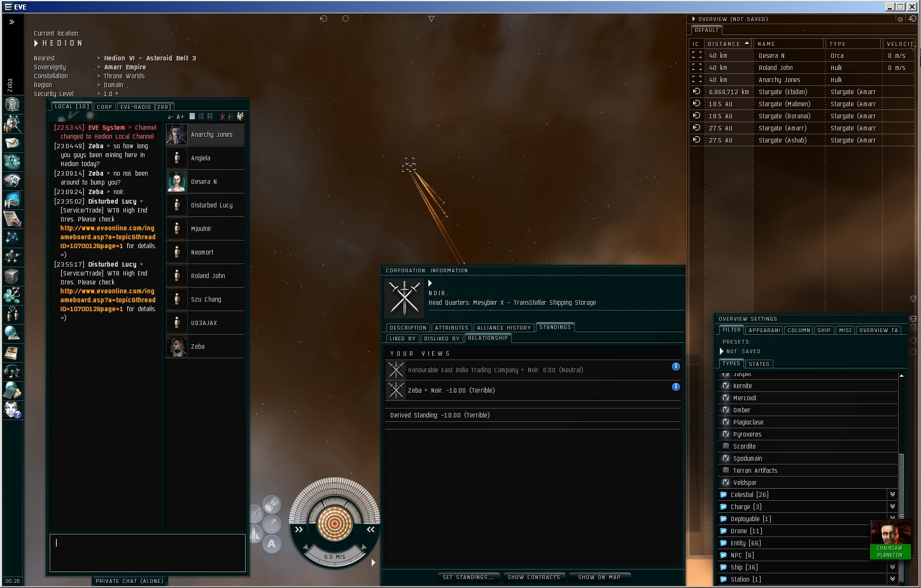Open the States sub-tab in Overview Settings
Viewport: 921px width, 588px height.
pos(759,364)
